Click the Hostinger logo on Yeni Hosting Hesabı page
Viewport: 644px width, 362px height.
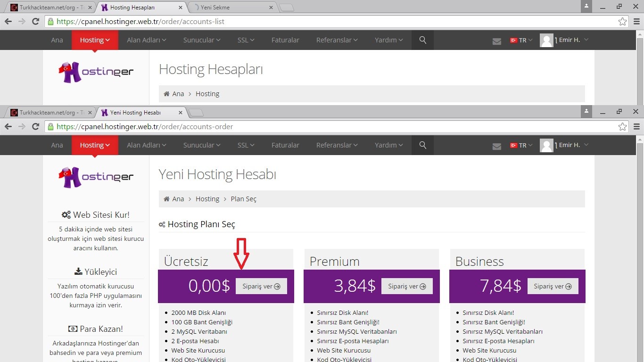(96, 177)
